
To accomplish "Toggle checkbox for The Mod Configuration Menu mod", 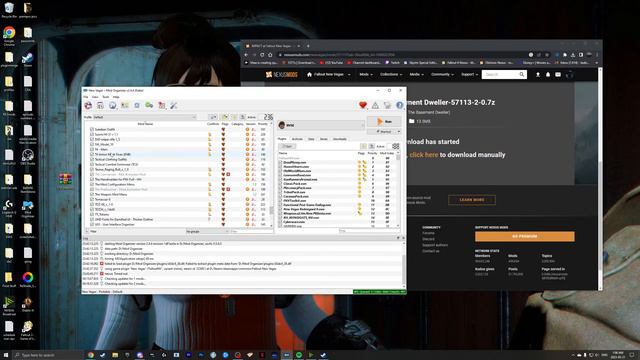I will (92, 184).
